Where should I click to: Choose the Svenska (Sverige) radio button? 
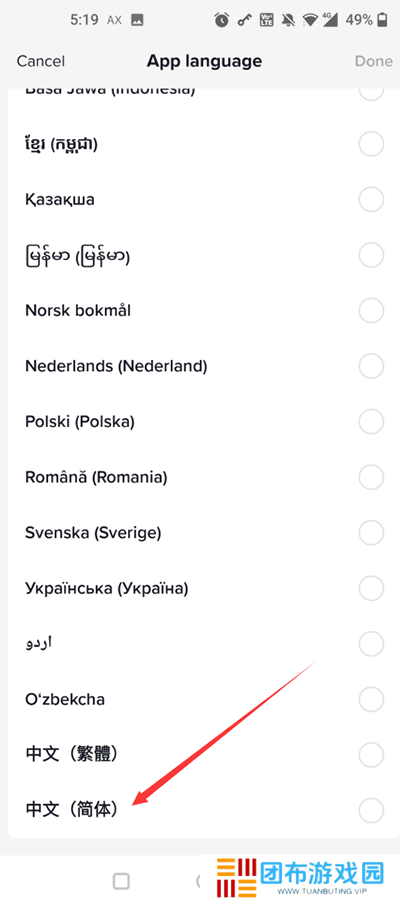click(371, 533)
